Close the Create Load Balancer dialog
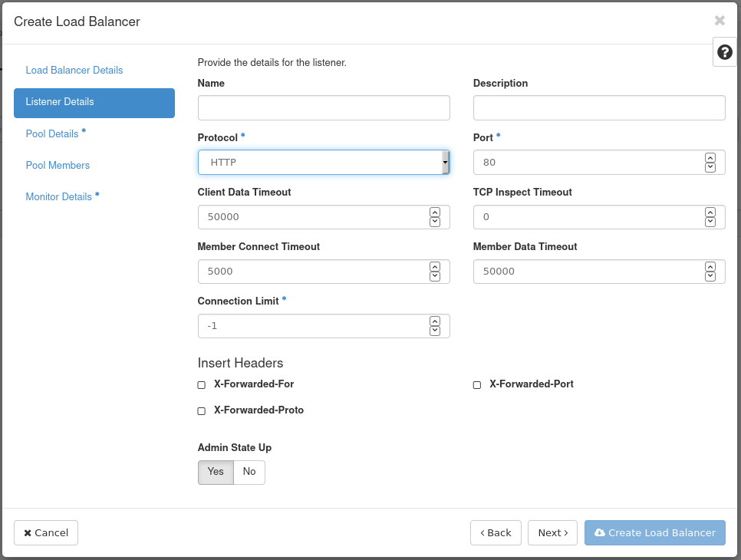741x560 pixels. (x=719, y=21)
